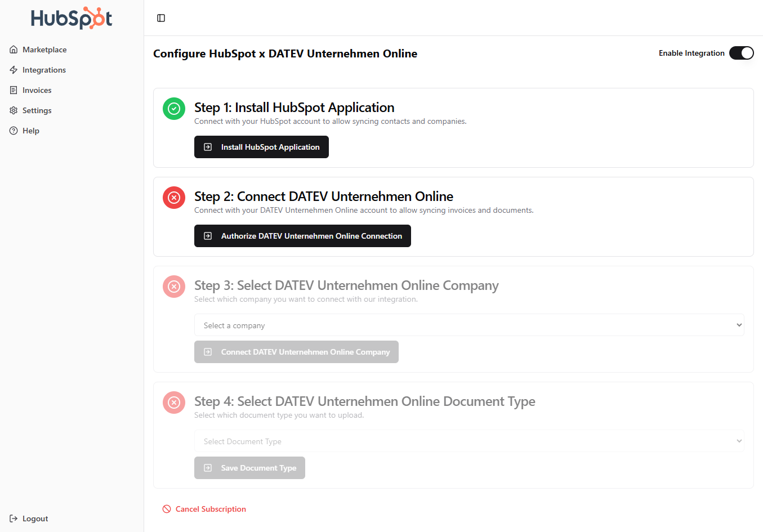This screenshot has height=532, width=763.
Task: Click the faded red Step 4 status icon
Action: (x=174, y=403)
